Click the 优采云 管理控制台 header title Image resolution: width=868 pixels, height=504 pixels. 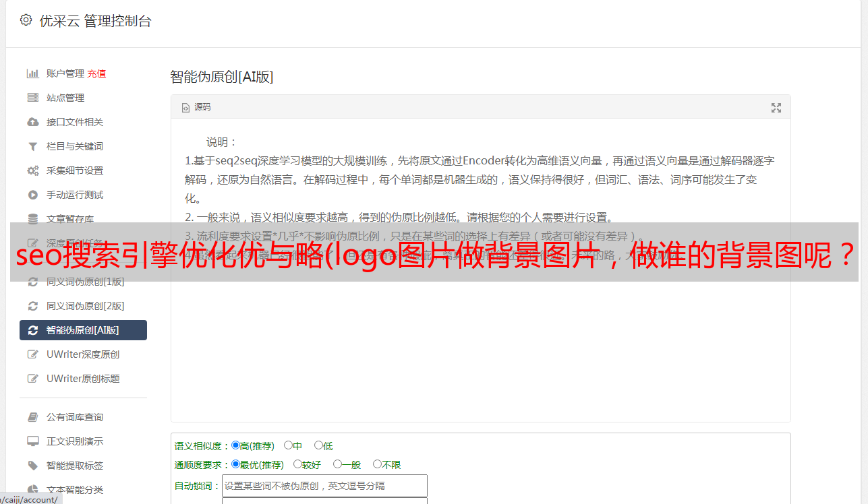point(95,21)
